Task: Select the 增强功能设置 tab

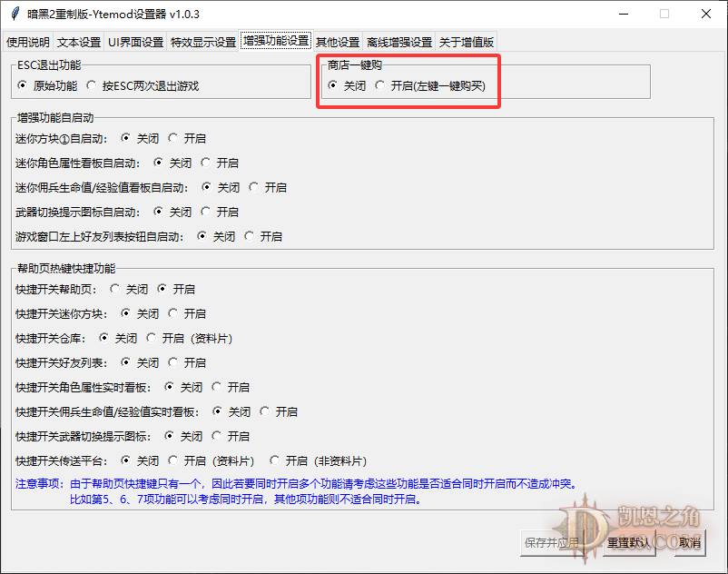Action: 276,41
